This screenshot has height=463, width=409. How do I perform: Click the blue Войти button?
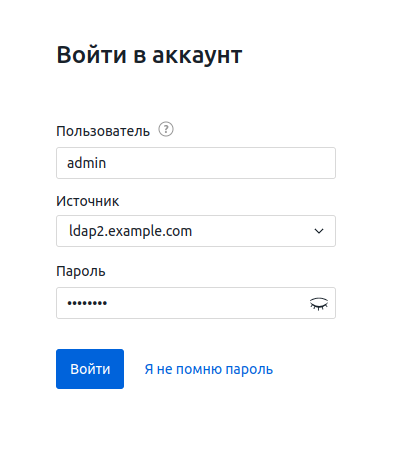pyautogui.click(x=90, y=369)
